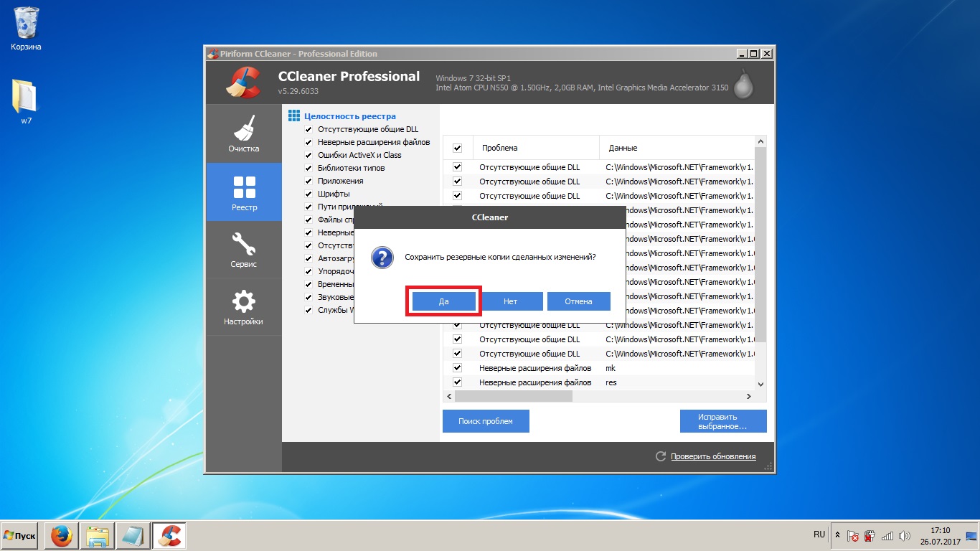Toggle the Звуковые… checkbox in left list
The image size is (980, 551).
click(308, 297)
